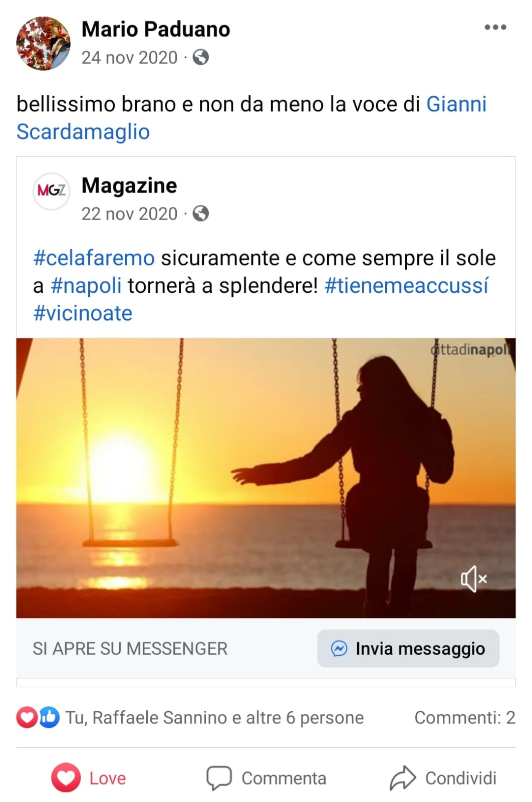Click the MGZ Magazine page logo
Image resolution: width=532 pixels, height=802 pixels.
click(51, 190)
